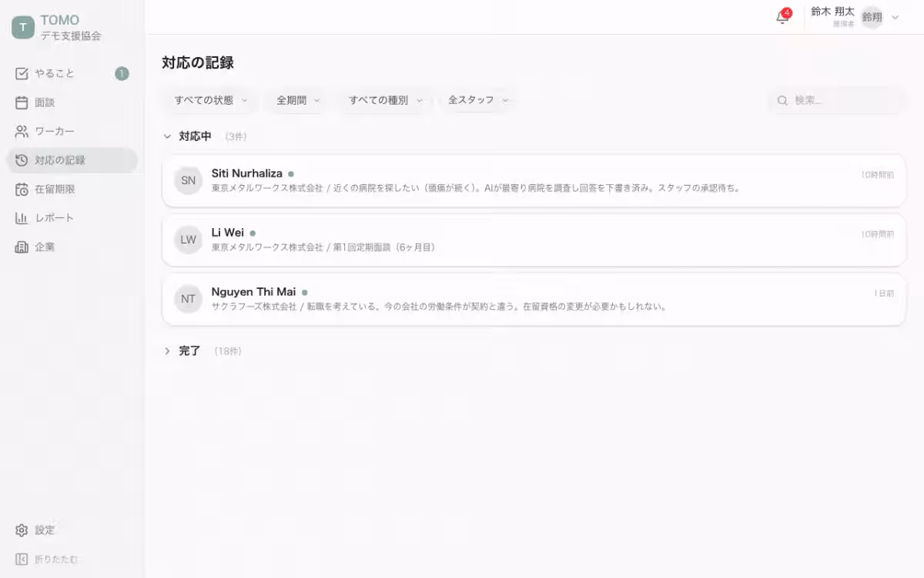Open the 全期間 period dropdown
This screenshot has width=924, height=578.
pos(296,100)
